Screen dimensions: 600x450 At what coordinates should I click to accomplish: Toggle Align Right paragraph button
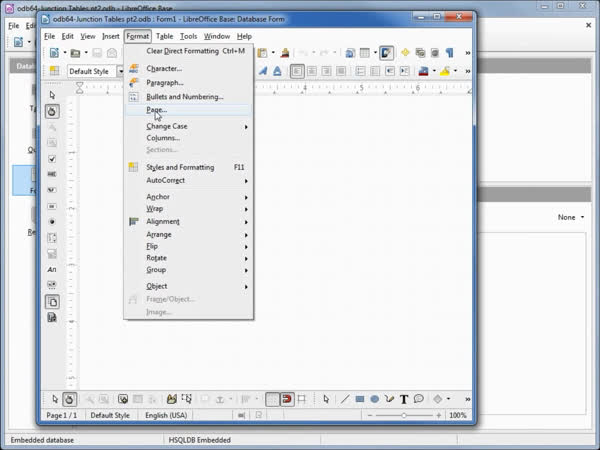[x=326, y=71]
